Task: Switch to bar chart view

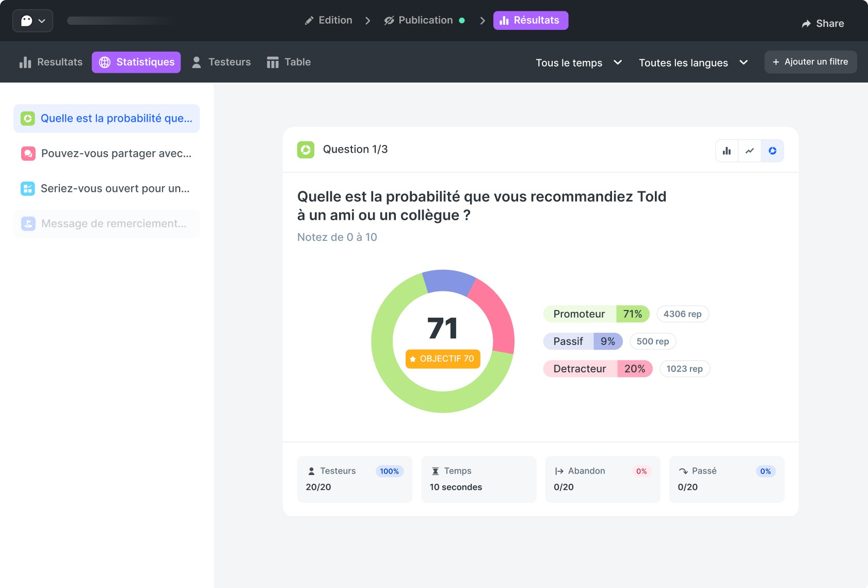Action: point(727,151)
